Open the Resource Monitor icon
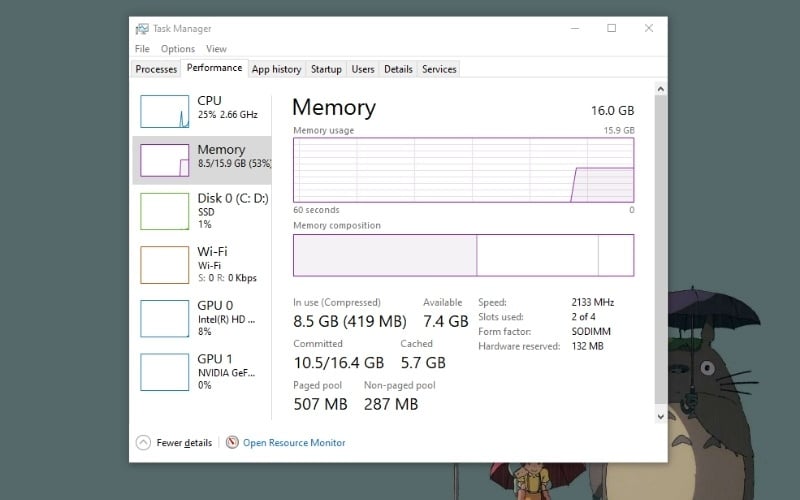 [x=232, y=442]
